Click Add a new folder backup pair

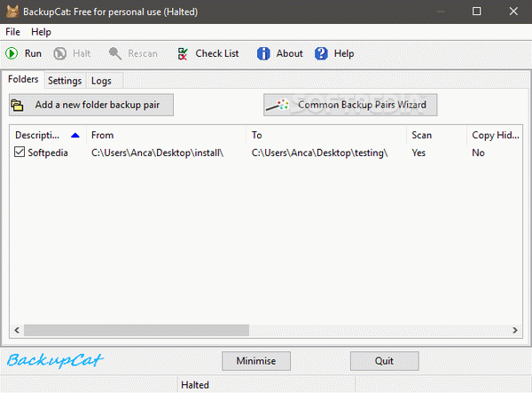click(91, 105)
